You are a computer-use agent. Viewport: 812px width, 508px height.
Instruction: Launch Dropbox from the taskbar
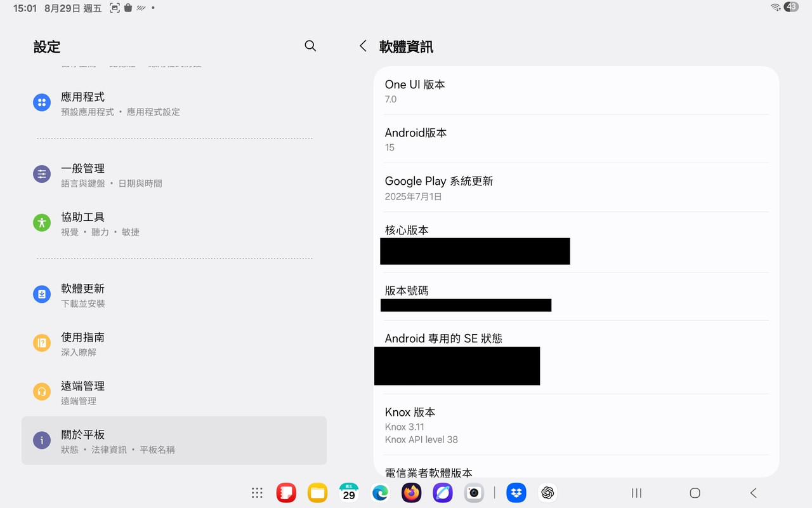click(516, 493)
